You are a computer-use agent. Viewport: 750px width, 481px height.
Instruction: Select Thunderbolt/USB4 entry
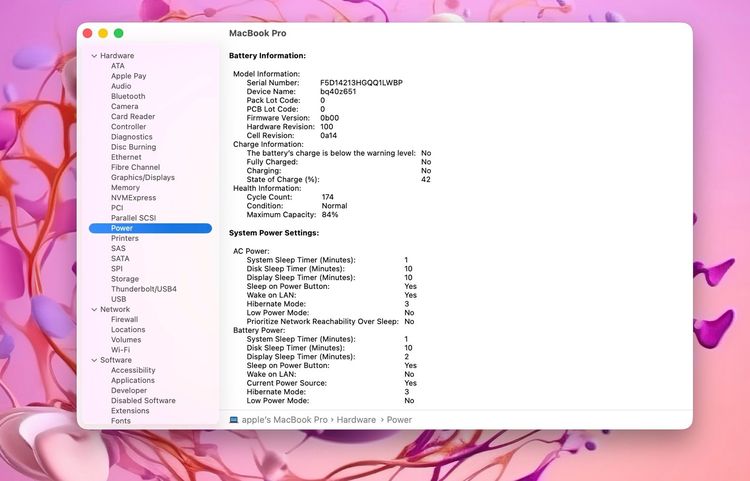pyautogui.click(x=144, y=289)
